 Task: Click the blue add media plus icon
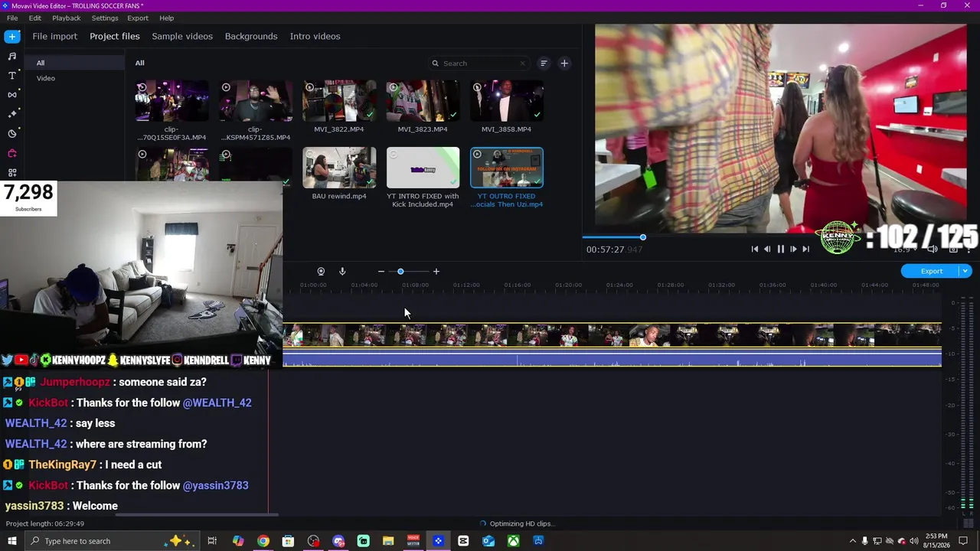coord(11,36)
